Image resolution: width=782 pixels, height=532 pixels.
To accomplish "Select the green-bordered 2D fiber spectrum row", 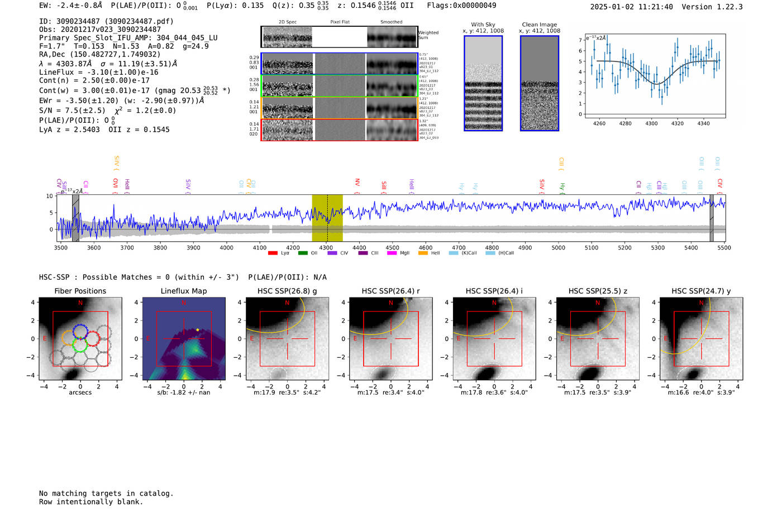I will (x=340, y=86).
